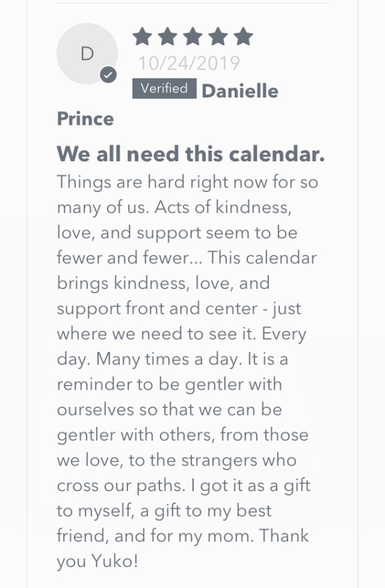Click the verified checkmark badge on the avatar
385x588 pixels.
pos(108,75)
